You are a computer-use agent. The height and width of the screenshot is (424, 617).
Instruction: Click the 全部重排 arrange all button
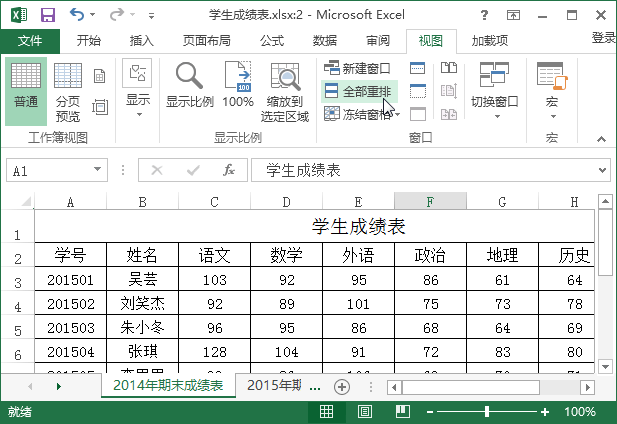pyautogui.click(x=358, y=91)
